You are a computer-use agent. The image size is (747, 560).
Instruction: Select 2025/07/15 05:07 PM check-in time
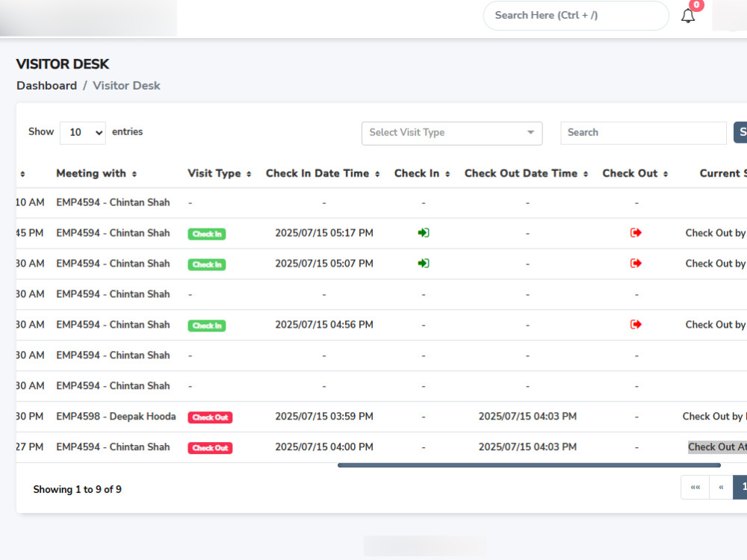(324, 264)
